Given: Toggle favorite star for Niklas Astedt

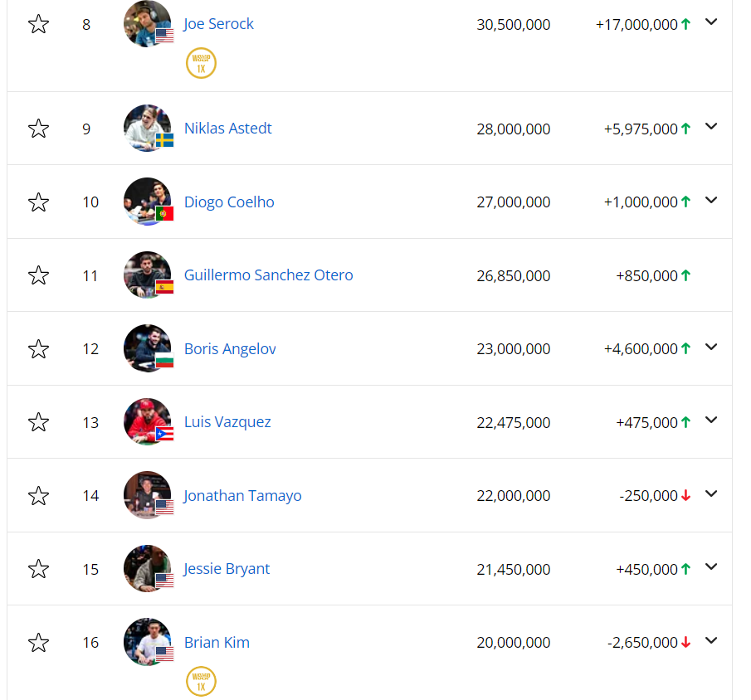Looking at the screenshot, I should point(38,129).
